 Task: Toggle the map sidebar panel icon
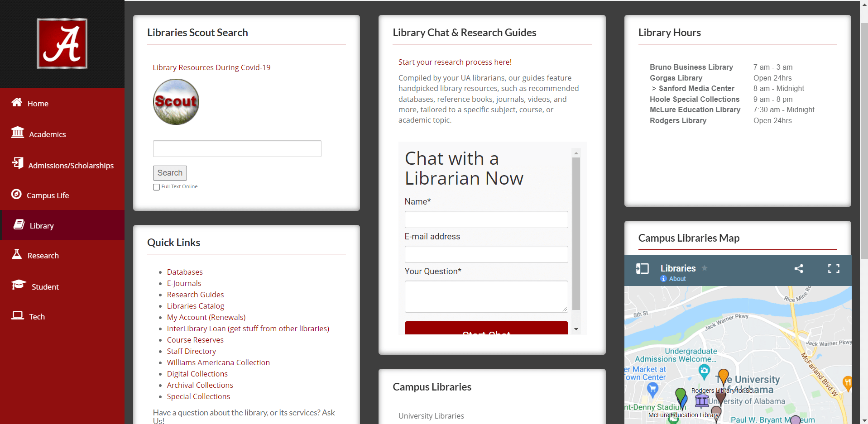click(642, 269)
